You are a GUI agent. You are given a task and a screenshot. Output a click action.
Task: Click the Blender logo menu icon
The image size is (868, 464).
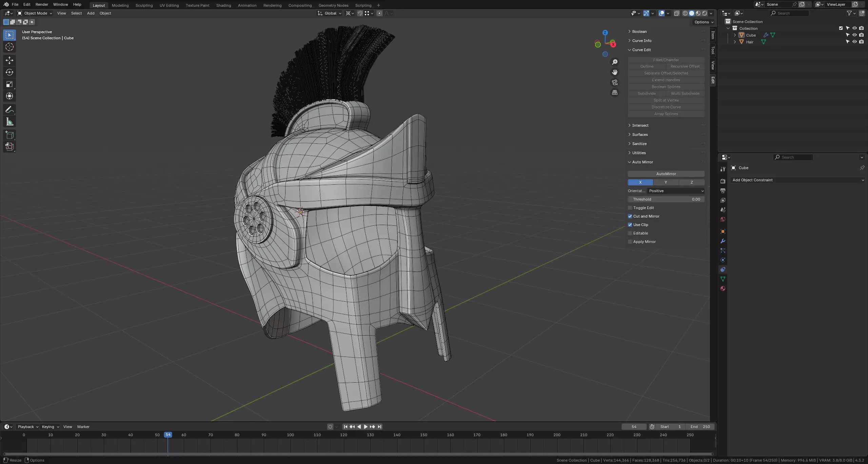tap(6, 4)
